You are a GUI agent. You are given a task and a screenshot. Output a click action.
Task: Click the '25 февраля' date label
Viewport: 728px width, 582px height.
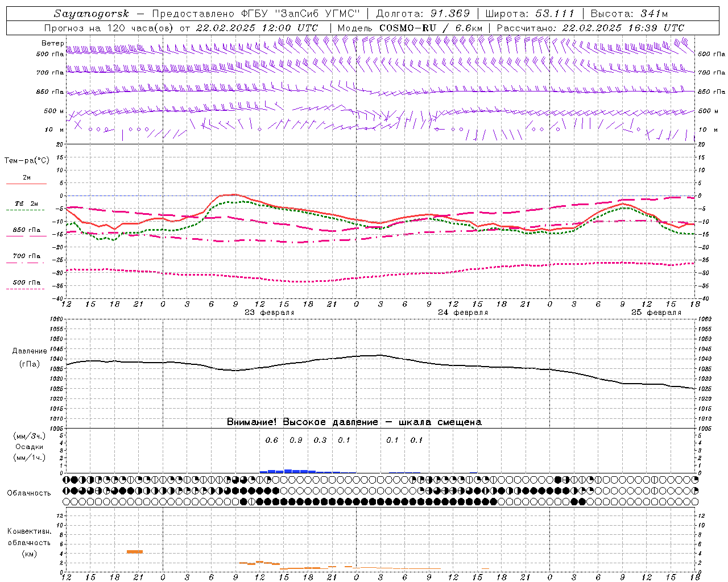coord(656,313)
